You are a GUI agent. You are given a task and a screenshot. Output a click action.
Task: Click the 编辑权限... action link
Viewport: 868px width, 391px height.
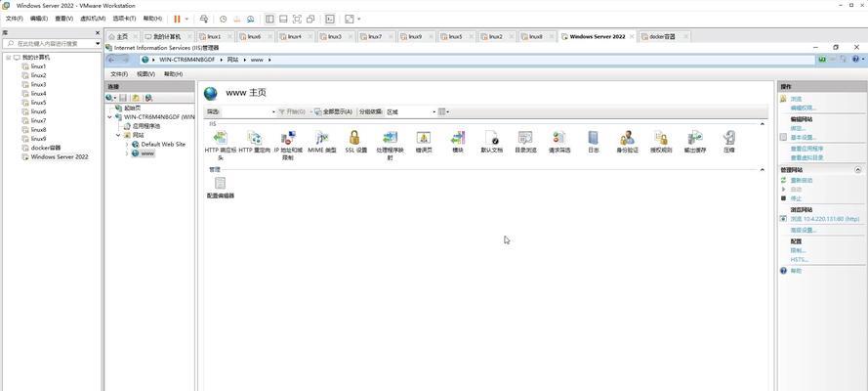(x=803, y=108)
